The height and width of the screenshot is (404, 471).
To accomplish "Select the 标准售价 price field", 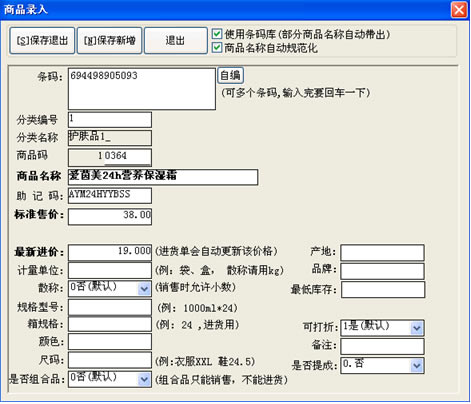I will (110, 217).
